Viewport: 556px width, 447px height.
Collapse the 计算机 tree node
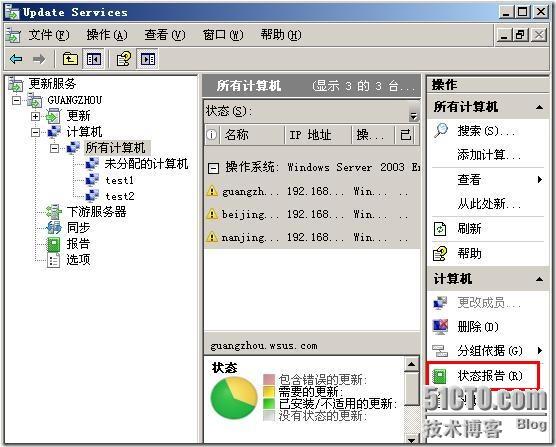35,133
